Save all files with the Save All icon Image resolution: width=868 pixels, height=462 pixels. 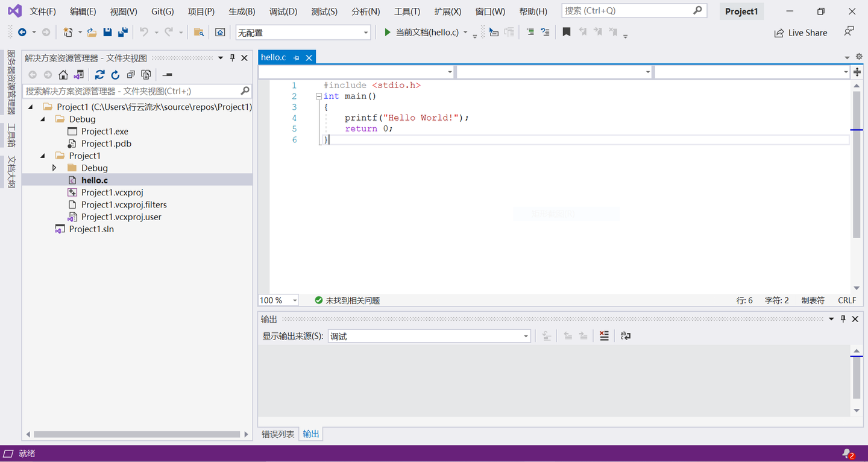(123, 32)
